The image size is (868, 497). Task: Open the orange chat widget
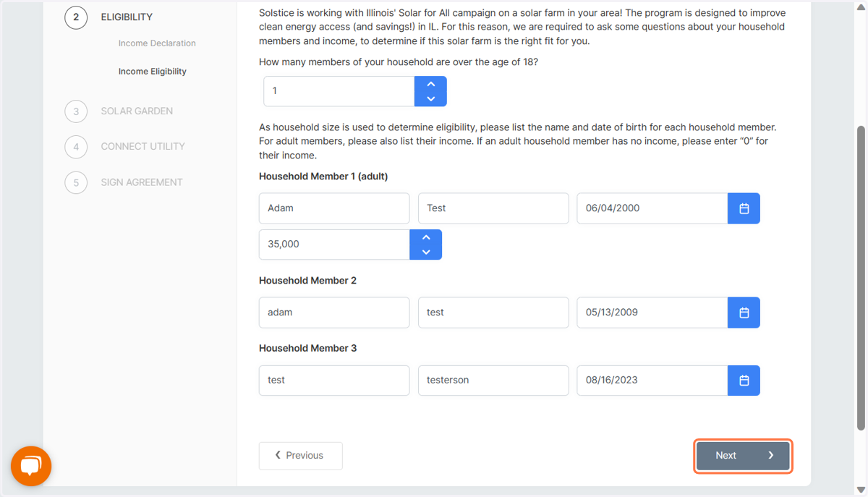[x=31, y=466]
